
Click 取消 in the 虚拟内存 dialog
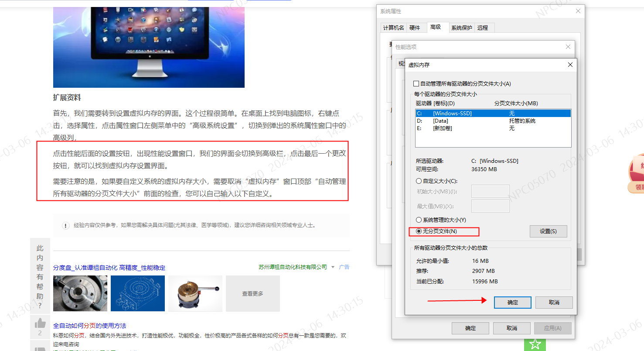[x=554, y=303]
